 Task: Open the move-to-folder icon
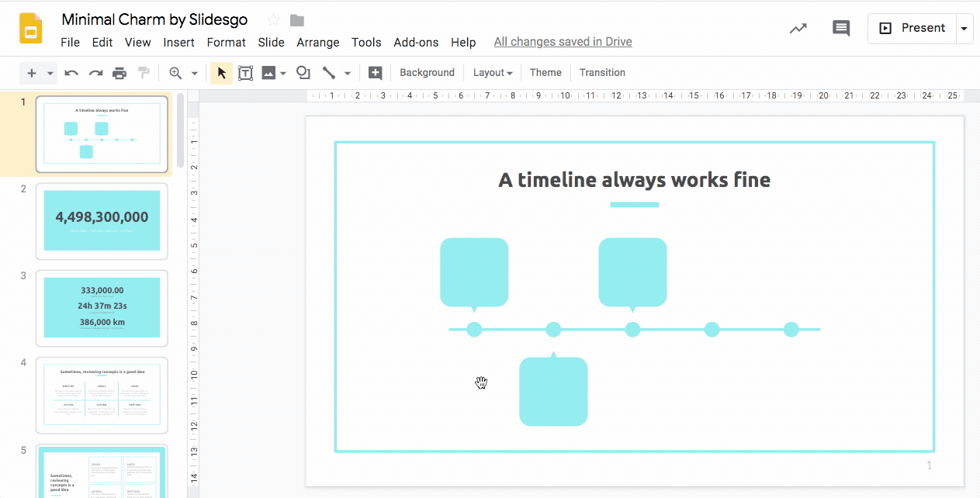click(297, 20)
